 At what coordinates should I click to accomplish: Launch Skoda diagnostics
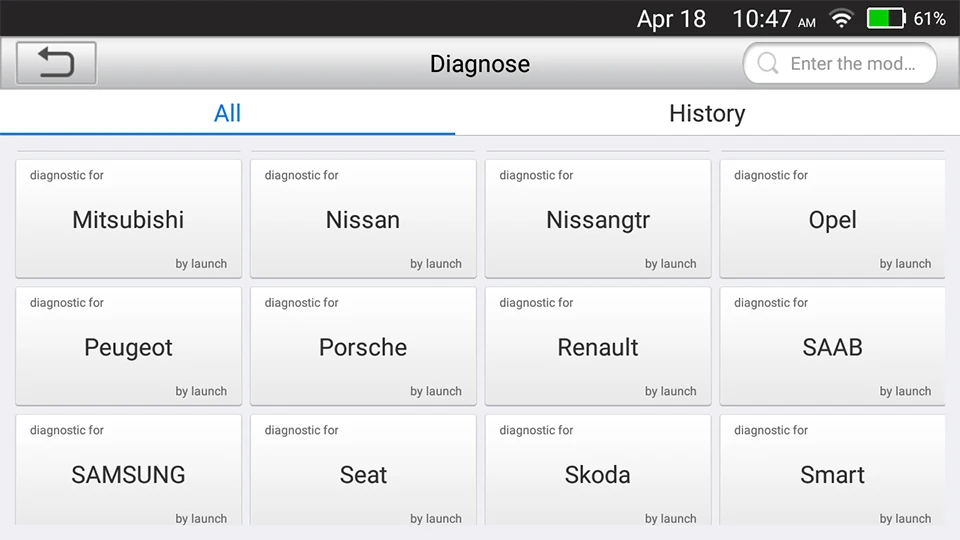click(x=598, y=474)
